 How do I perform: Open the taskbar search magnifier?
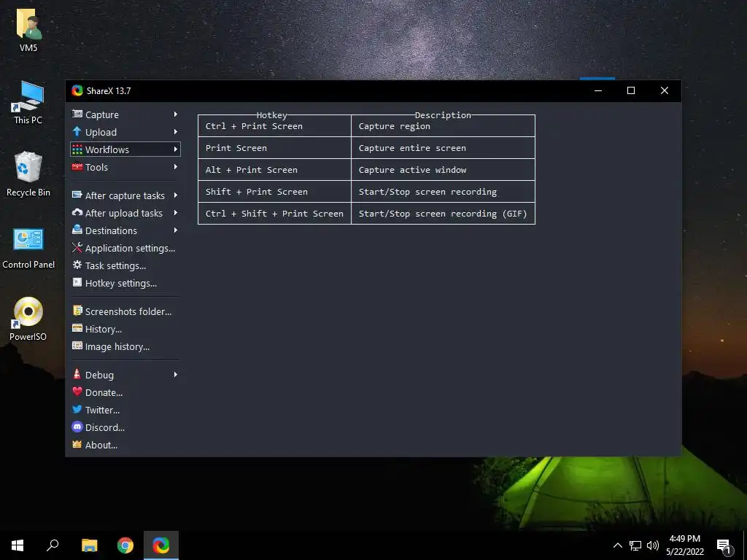[53, 545]
